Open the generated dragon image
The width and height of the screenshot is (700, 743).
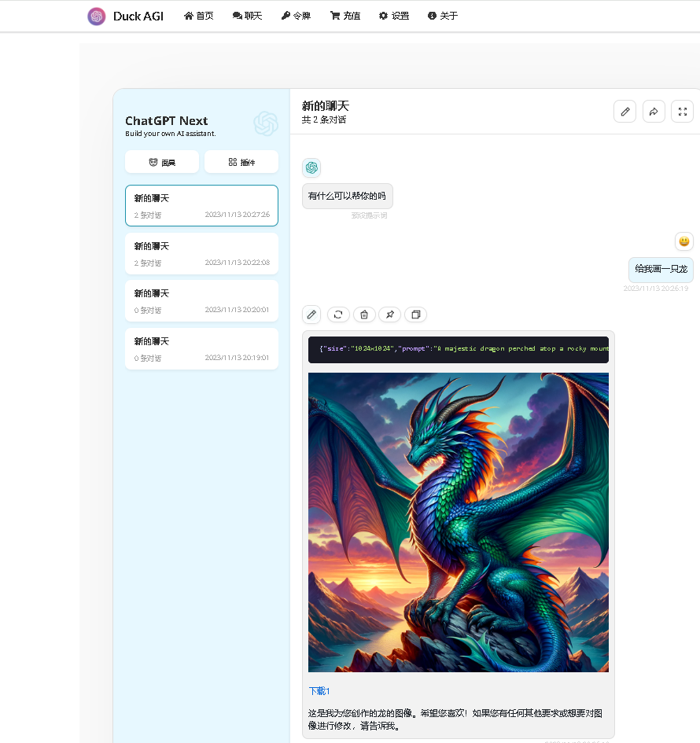coord(458,522)
